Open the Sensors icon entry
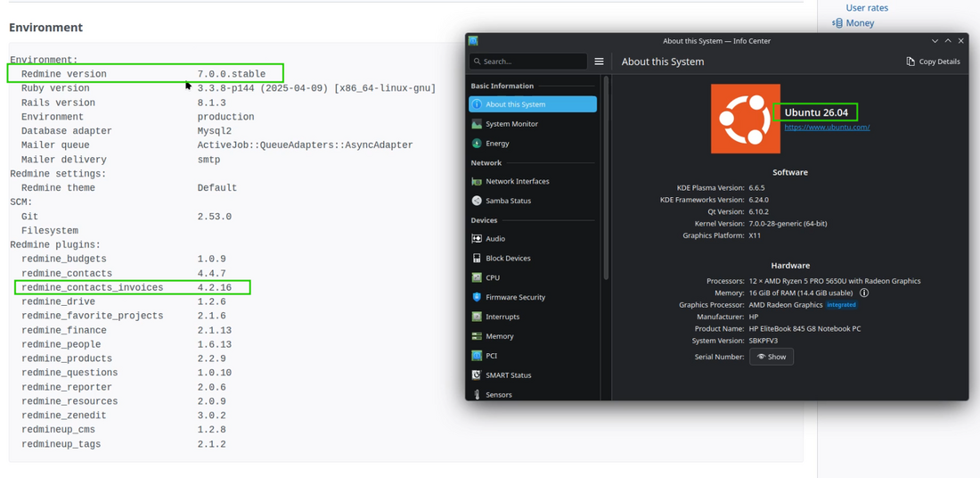 [x=477, y=395]
